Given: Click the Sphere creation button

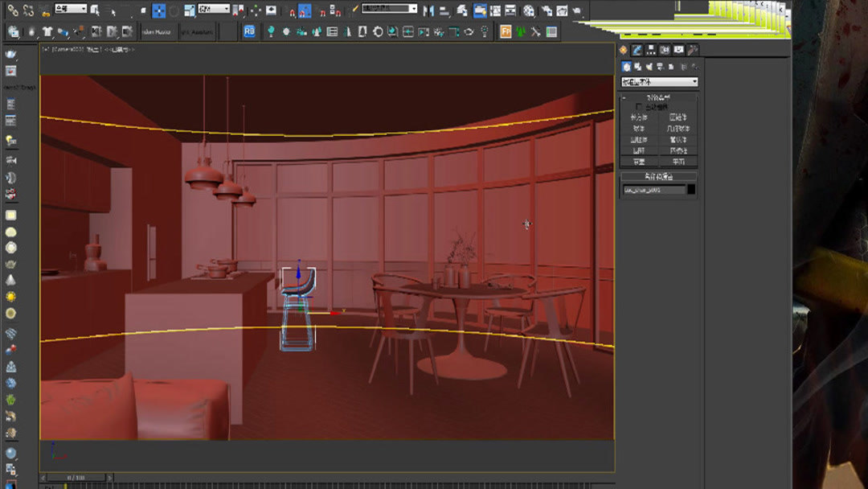Looking at the screenshot, I should point(638,129).
